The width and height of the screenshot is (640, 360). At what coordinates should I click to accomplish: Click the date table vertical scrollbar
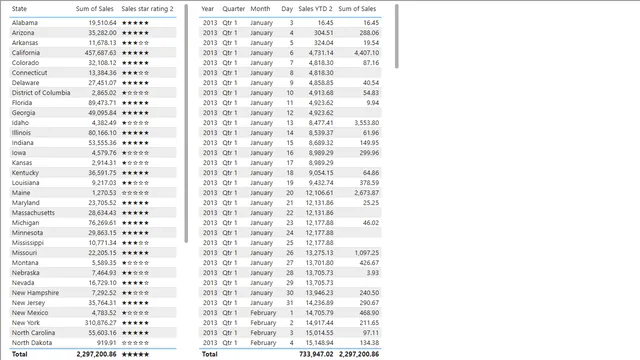pos(396,36)
